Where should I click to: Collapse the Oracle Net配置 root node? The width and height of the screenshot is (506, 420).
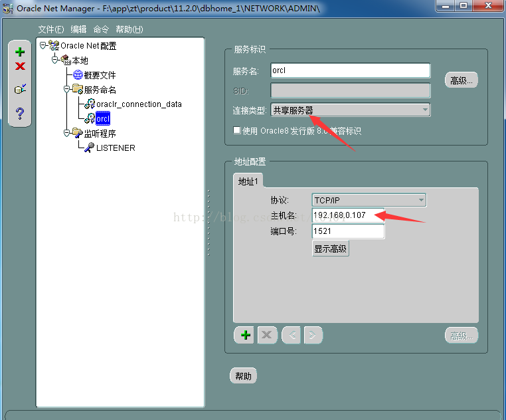pyautogui.click(x=43, y=46)
